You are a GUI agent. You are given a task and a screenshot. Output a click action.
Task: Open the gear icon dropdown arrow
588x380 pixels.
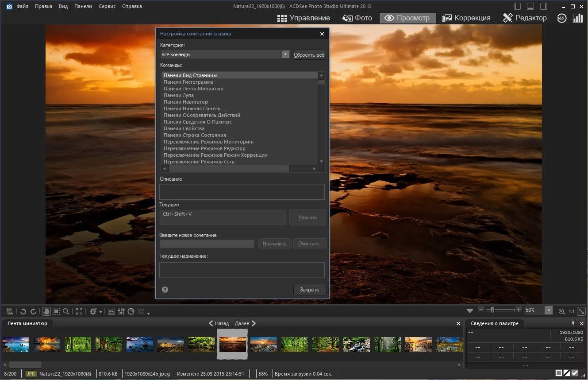coord(100,312)
